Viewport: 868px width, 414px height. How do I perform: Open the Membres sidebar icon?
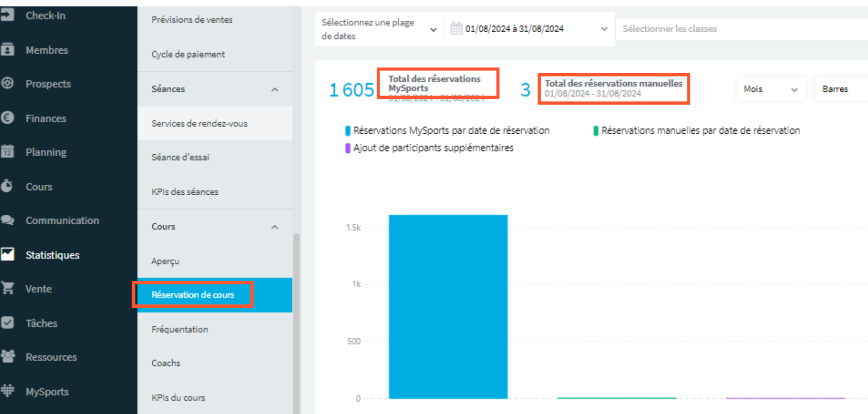tap(7, 49)
